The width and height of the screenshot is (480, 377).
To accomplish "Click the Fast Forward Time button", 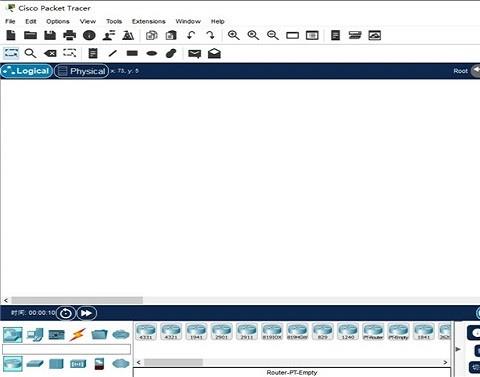I will pyautogui.click(x=87, y=313).
